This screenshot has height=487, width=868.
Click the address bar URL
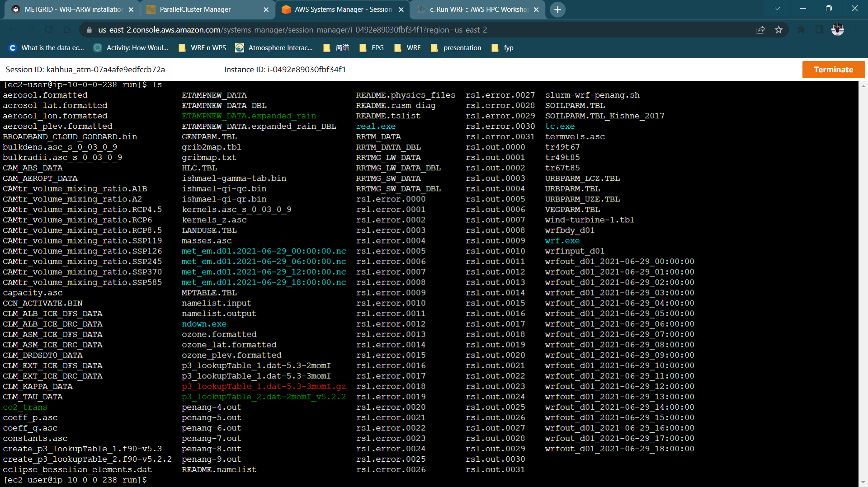(292, 30)
